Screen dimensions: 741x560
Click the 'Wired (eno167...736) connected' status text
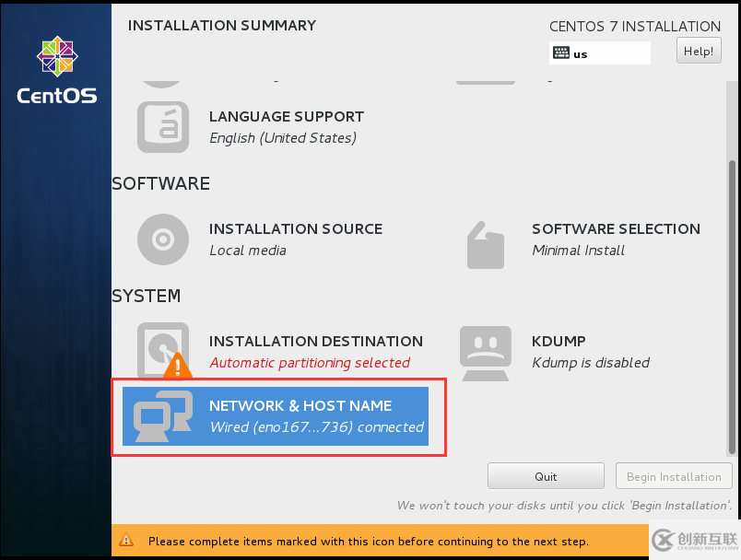tap(317, 426)
